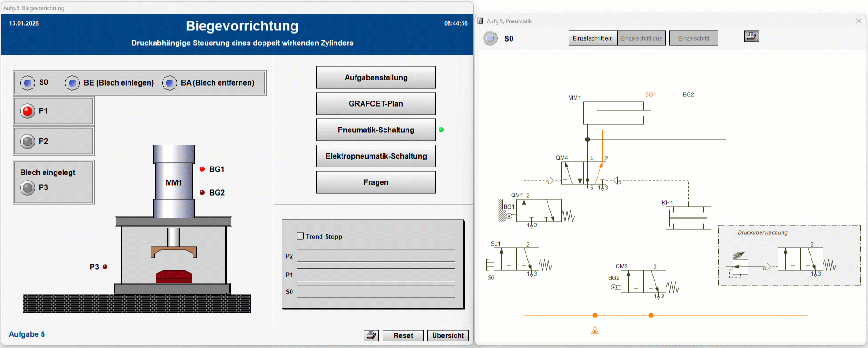Image resolution: width=868 pixels, height=348 pixels.
Task: Click the printer icon beside Reset
Action: (371, 335)
